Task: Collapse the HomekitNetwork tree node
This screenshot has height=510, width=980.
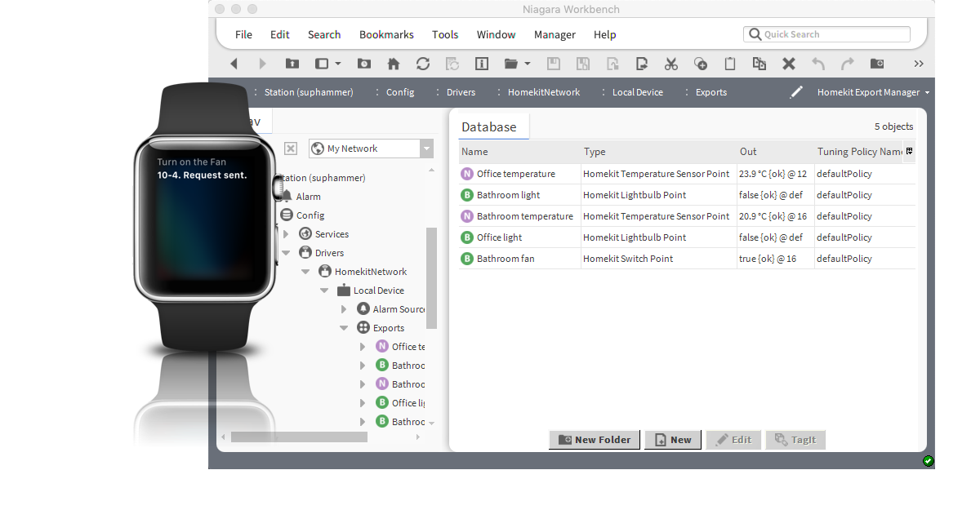Action: (305, 272)
